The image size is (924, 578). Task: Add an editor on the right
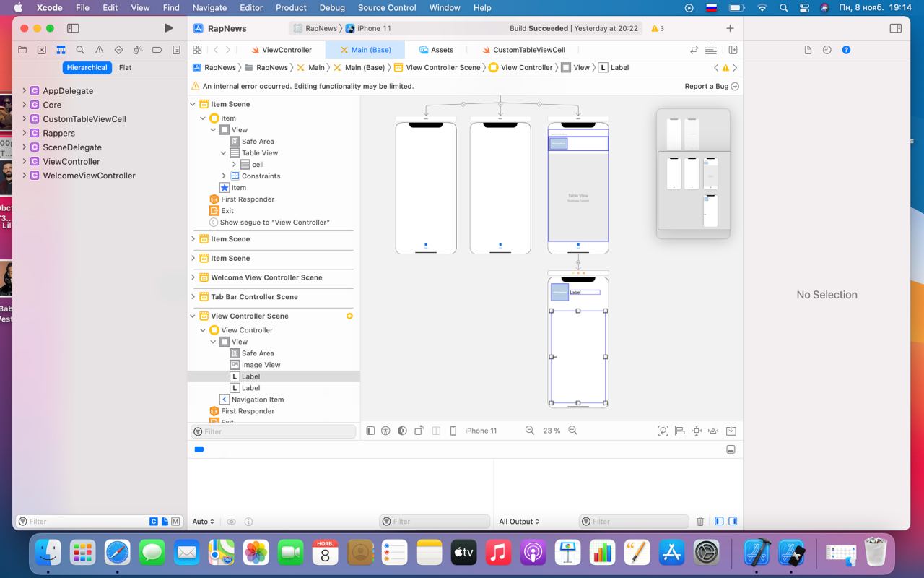[x=733, y=50]
